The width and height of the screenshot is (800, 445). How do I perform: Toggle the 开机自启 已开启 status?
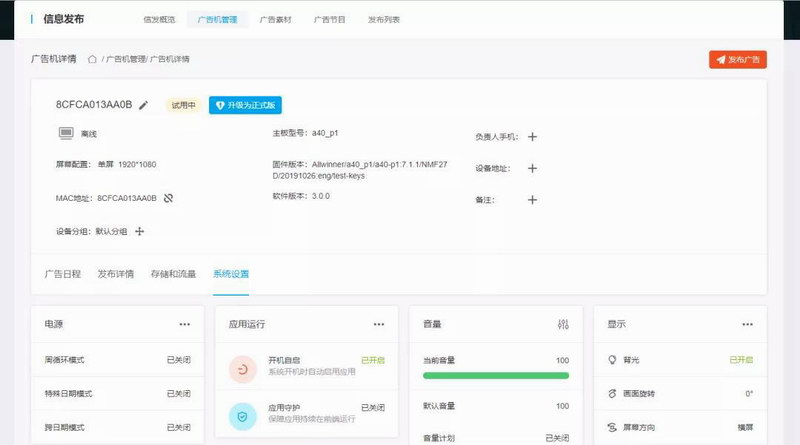pyautogui.click(x=372, y=360)
